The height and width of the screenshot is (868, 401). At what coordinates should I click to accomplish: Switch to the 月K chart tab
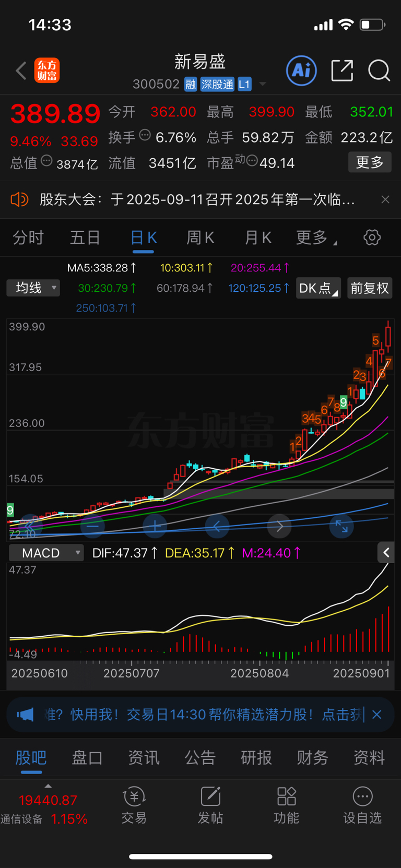258,238
